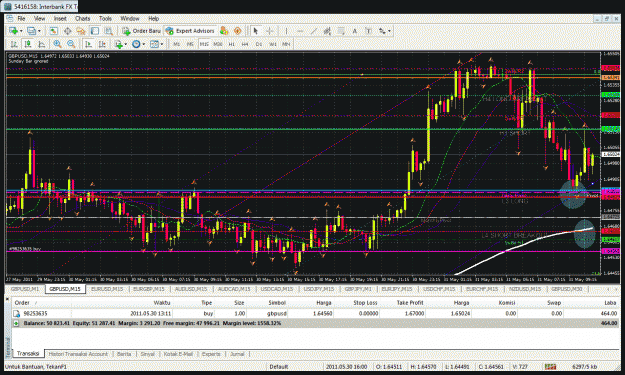Toggle chart shift icon
625x375 pixels.
[x=102, y=44]
